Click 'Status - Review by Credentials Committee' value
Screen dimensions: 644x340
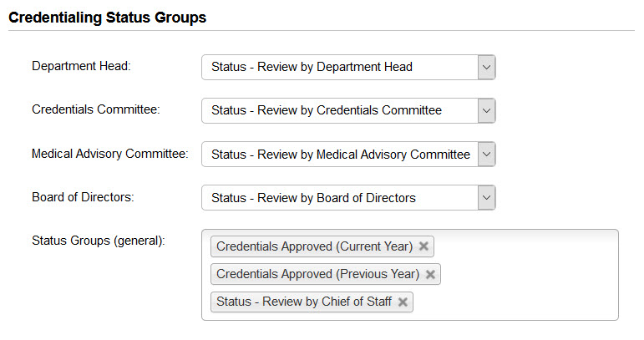327,110
